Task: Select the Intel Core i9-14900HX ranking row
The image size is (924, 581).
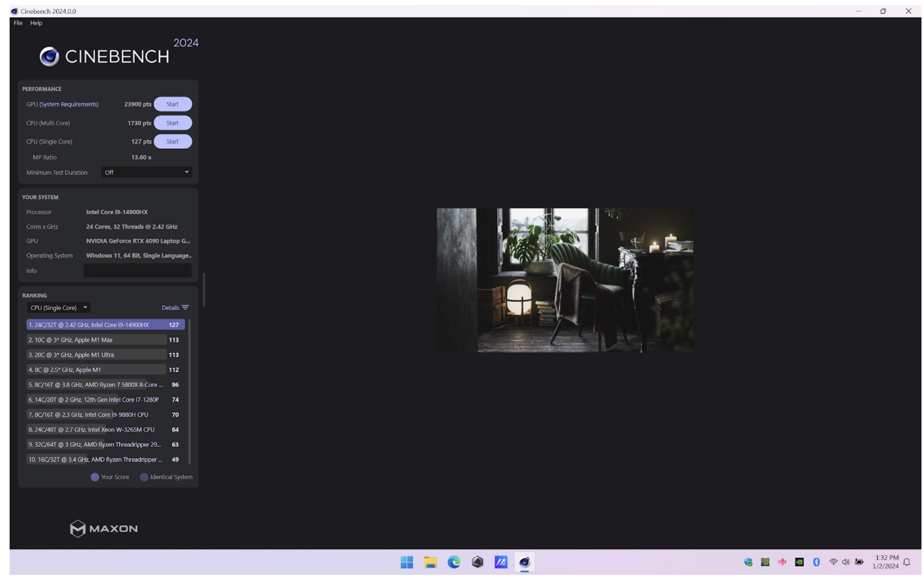Action: (x=106, y=325)
